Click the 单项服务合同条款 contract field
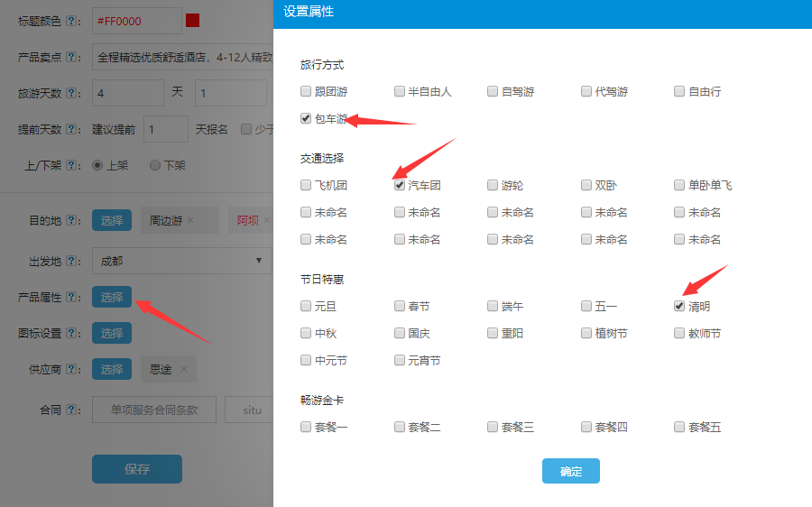The height and width of the screenshot is (507, 812). tap(154, 410)
